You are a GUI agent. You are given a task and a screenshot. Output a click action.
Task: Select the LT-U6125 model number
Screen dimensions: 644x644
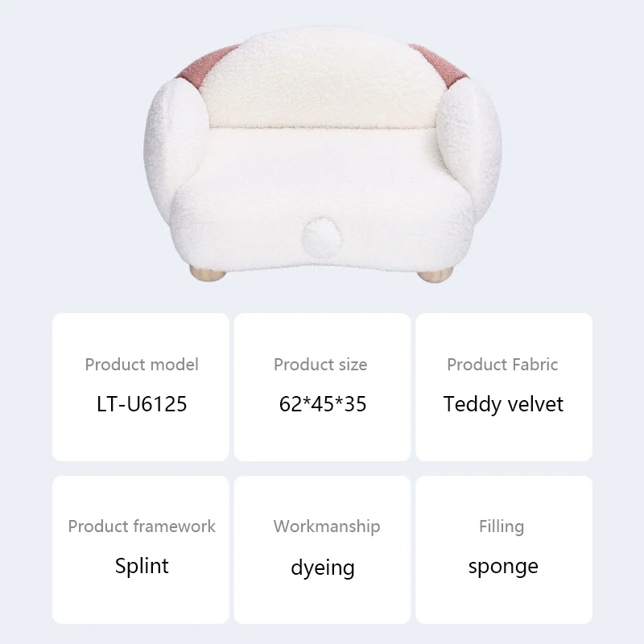pyautogui.click(x=142, y=404)
